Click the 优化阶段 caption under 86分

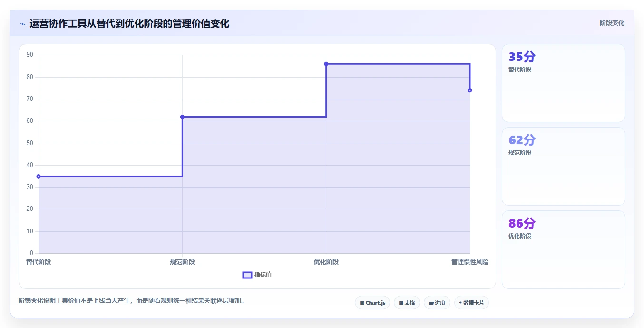[520, 236]
